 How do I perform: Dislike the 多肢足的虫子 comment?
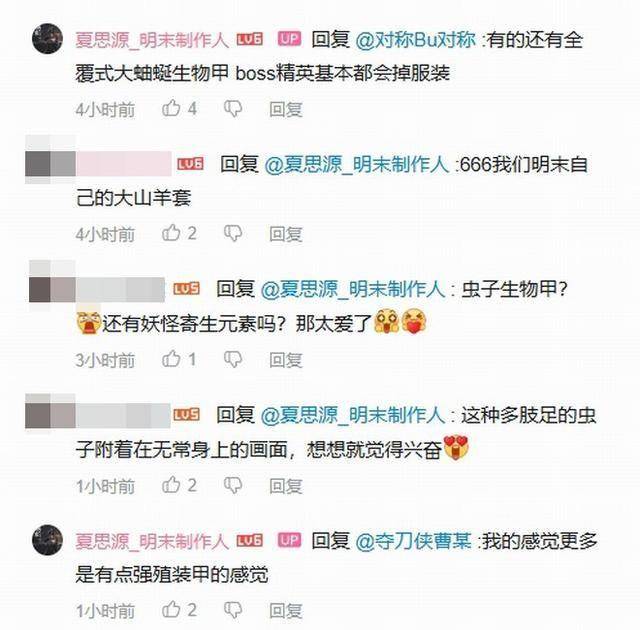[233, 485]
